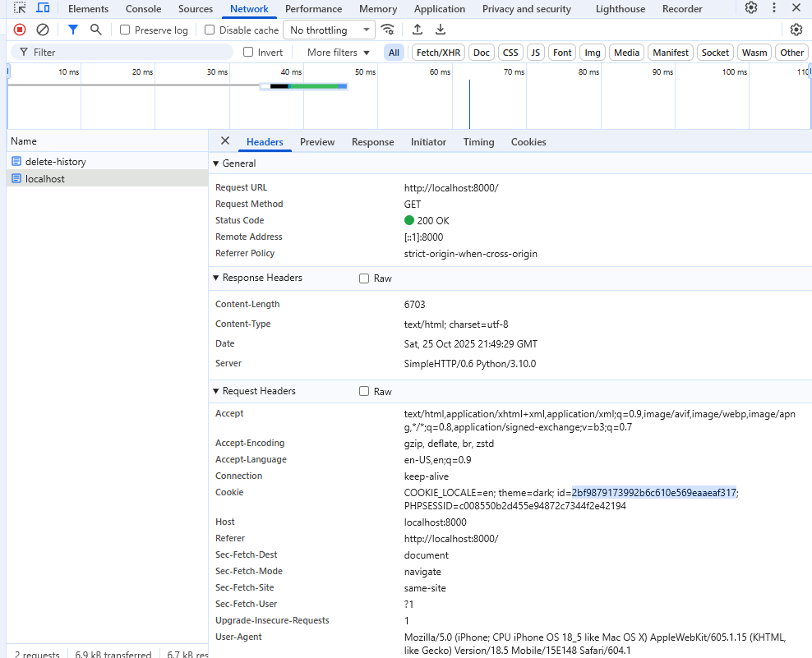This screenshot has width=812, height=658.
Task: Tick the Invert filter checkbox
Action: 248,53
